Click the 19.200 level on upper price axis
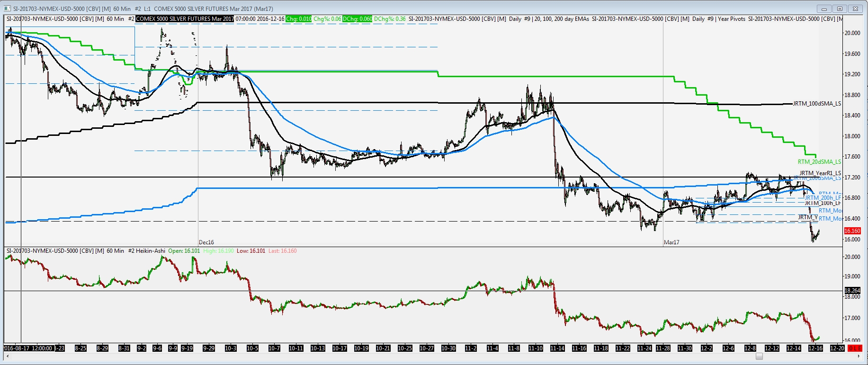 tap(852, 74)
